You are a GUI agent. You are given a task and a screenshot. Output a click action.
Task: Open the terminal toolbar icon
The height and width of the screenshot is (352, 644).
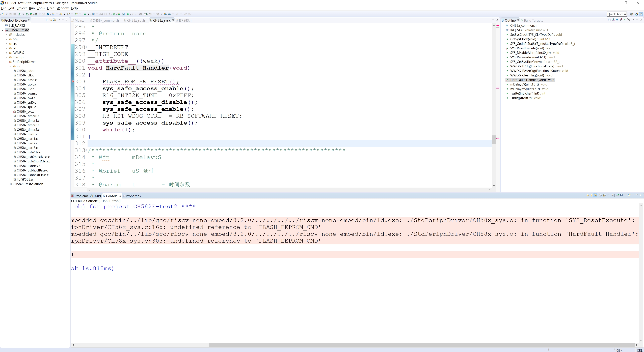pyautogui.click(x=123, y=14)
